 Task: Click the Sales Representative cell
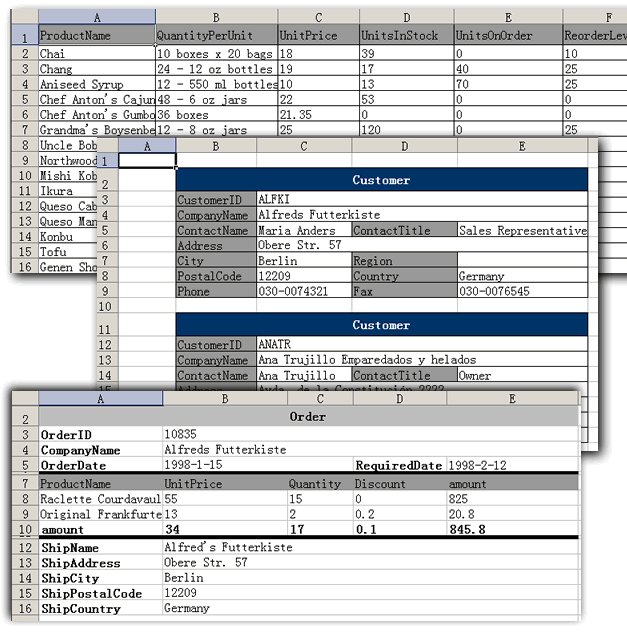coord(522,230)
